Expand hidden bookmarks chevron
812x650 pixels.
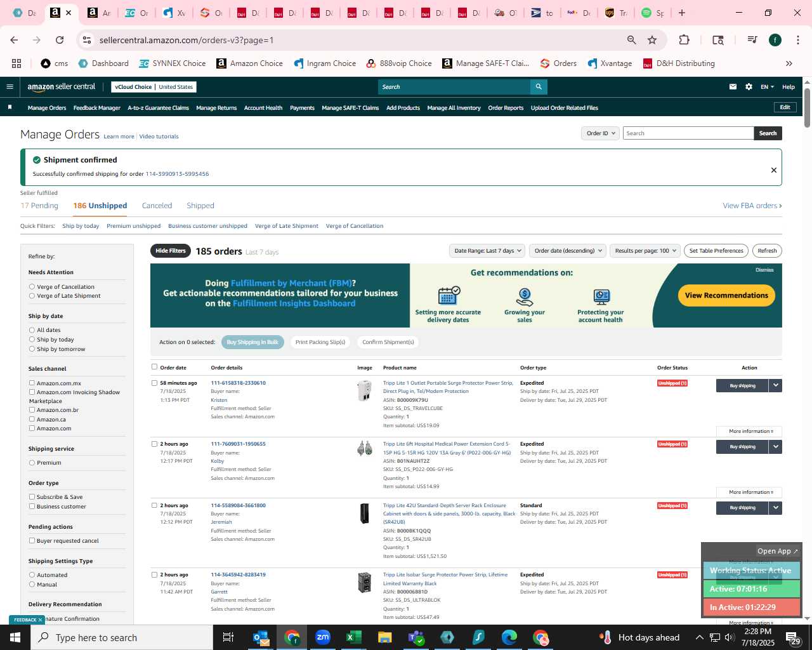(x=789, y=63)
